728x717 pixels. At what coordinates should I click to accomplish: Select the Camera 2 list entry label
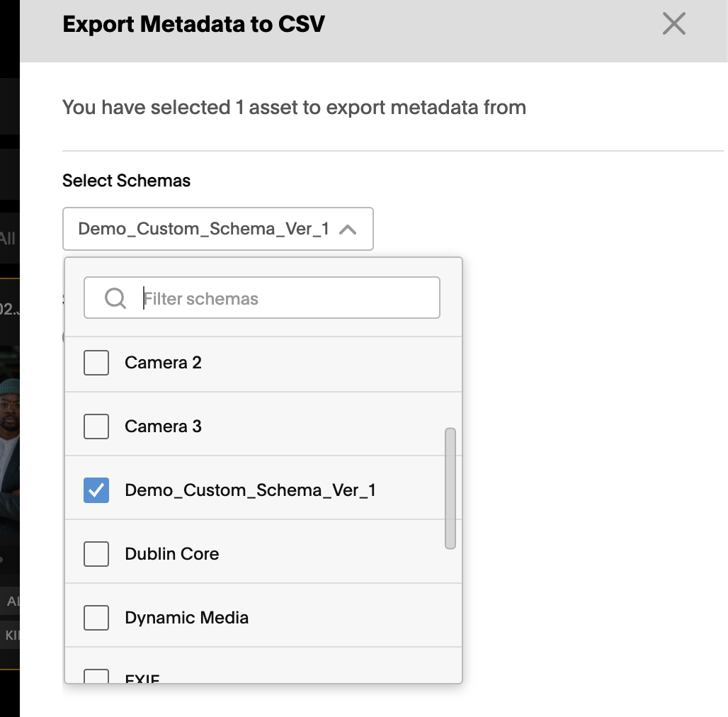[x=163, y=363]
